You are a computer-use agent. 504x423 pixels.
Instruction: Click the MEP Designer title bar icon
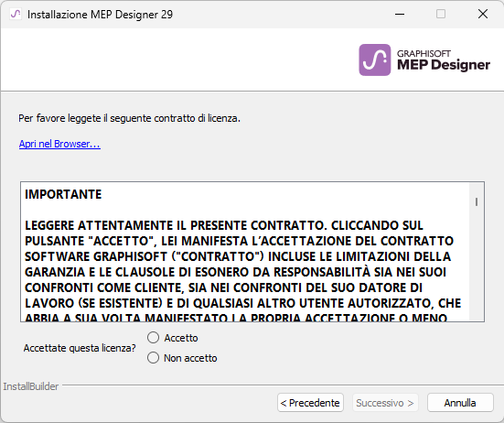tap(16, 14)
